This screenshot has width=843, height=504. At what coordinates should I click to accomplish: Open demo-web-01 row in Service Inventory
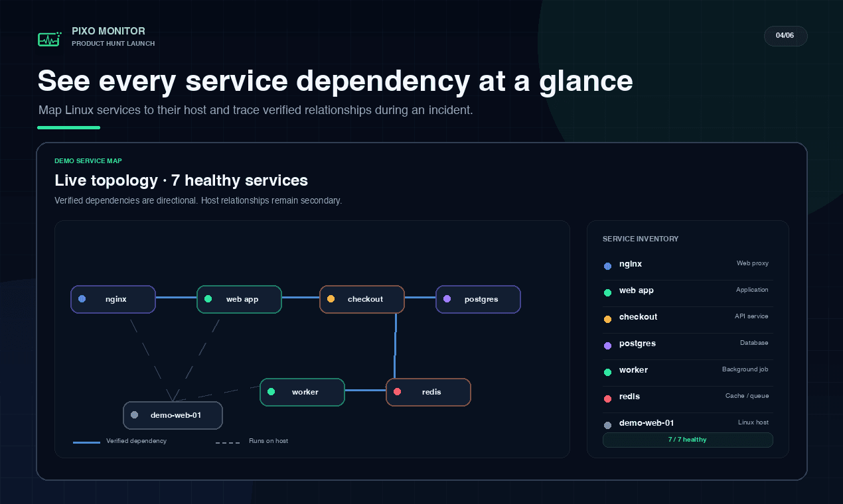pyautogui.click(x=688, y=423)
